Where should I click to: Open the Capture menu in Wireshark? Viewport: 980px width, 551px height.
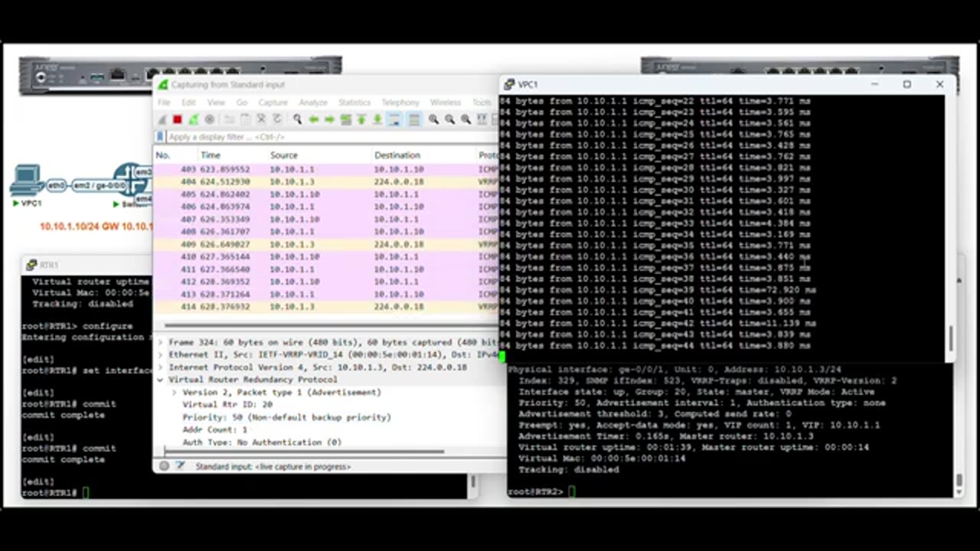point(273,103)
